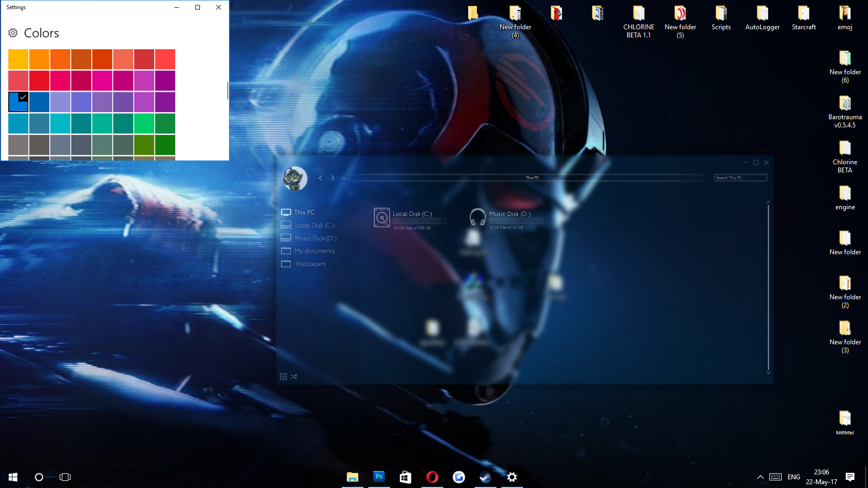
Task: Select the AutoLogger desktop folder
Action: pyautogui.click(x=762, y=18)
